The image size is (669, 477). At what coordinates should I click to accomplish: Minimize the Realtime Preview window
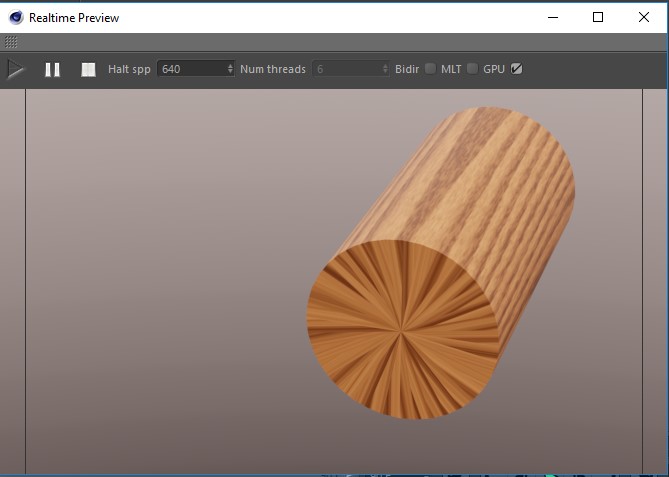552,17
